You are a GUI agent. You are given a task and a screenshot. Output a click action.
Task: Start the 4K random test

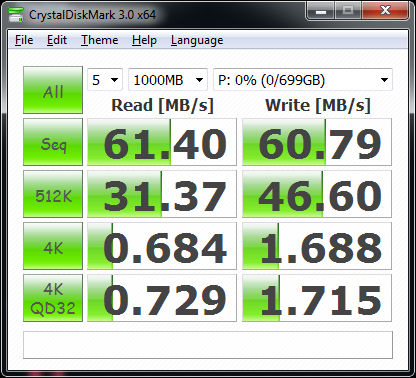coord(53,246)
